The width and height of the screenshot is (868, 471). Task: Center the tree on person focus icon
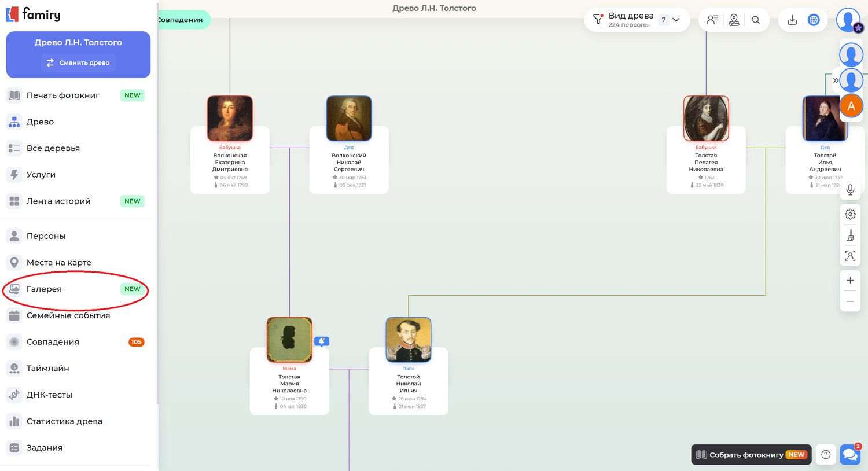click(x=850, y=256)
